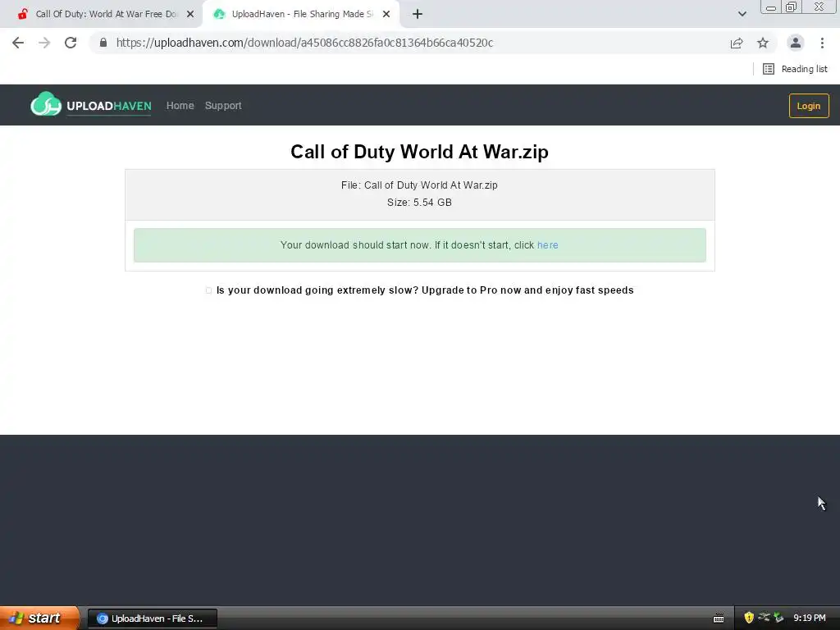Open the Chrome profile avatar
This screenshot has height=630, width=840.
(x=796, y=43)
